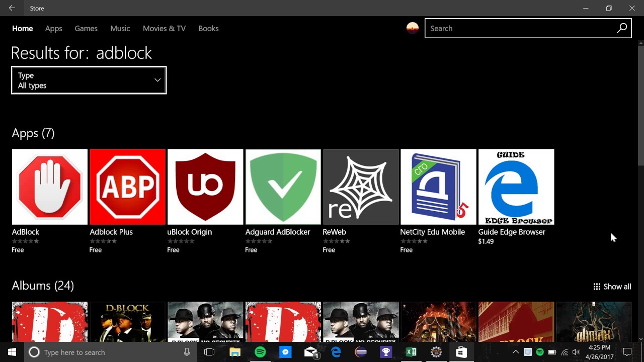This screenshot has width=644, height=362.
Task: Open the Spotify taskbar app
Action: click(x=260, y=352)
